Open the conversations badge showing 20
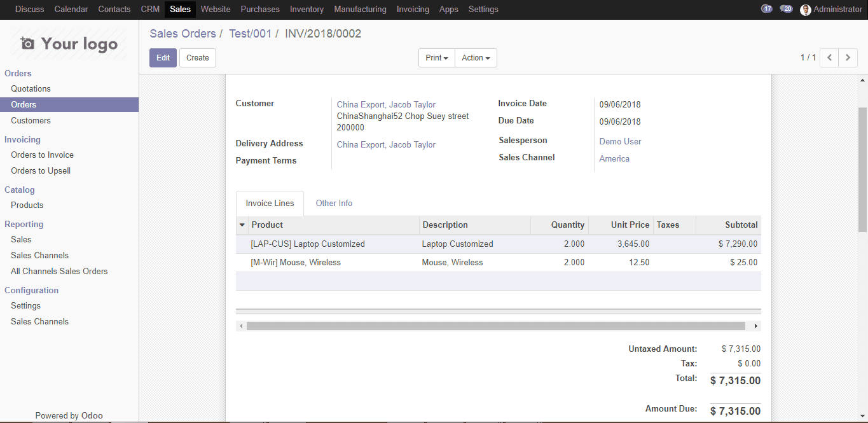The image size is (868, 423). point(787,9)
